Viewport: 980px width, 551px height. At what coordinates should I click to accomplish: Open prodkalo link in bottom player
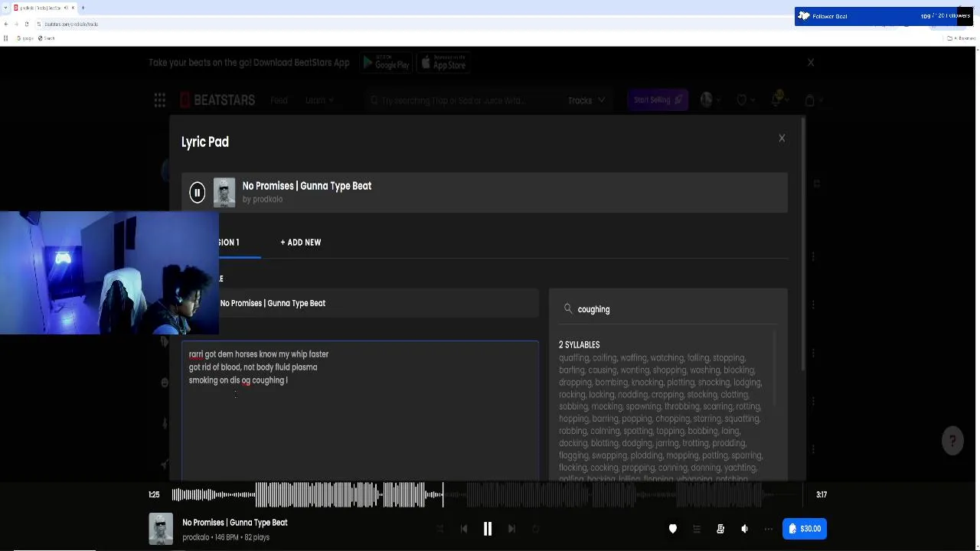[196, 537]
